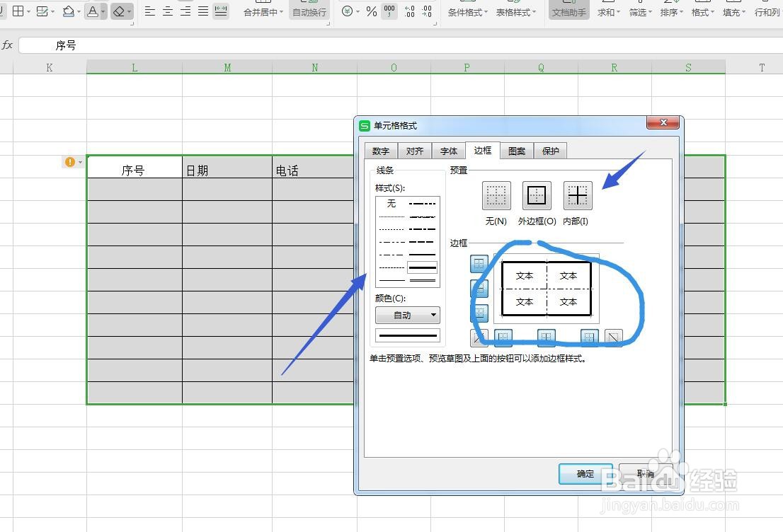This screenshot has height=532, width=783.
Task: Click the increase decimal places icon
Action: click(409, 12)
